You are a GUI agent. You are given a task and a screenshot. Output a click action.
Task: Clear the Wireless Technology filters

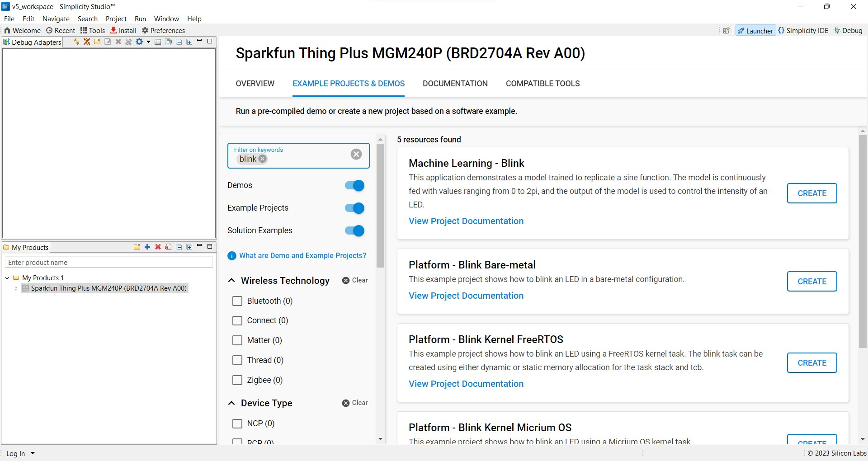(x=355, y=280)
